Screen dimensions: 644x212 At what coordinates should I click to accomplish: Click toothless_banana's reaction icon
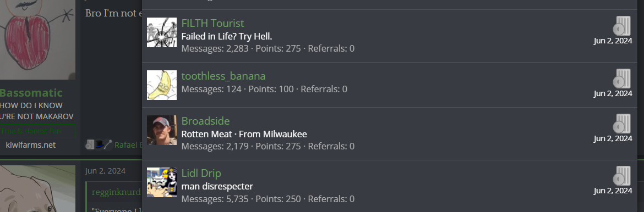tap(622, 79)
